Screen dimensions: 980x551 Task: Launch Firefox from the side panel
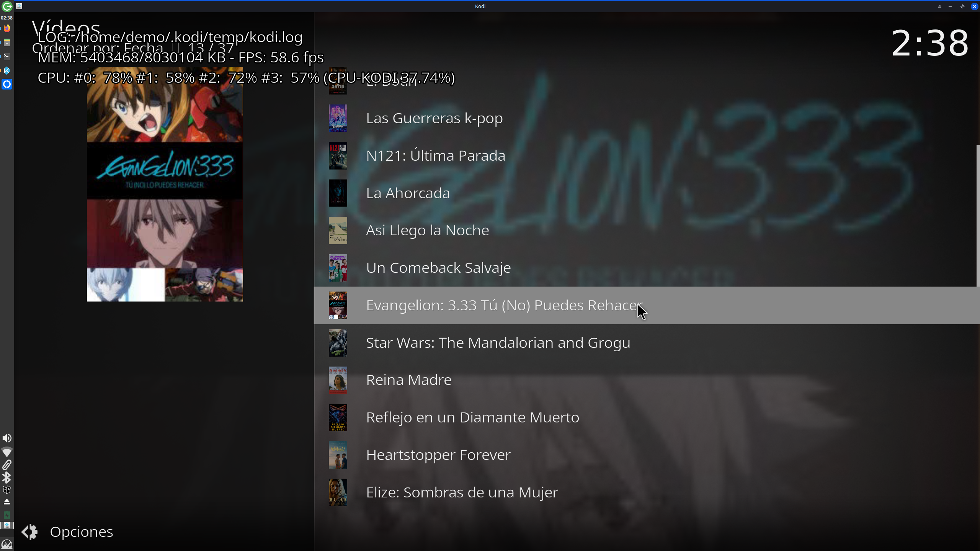click(x=7, y=28)
